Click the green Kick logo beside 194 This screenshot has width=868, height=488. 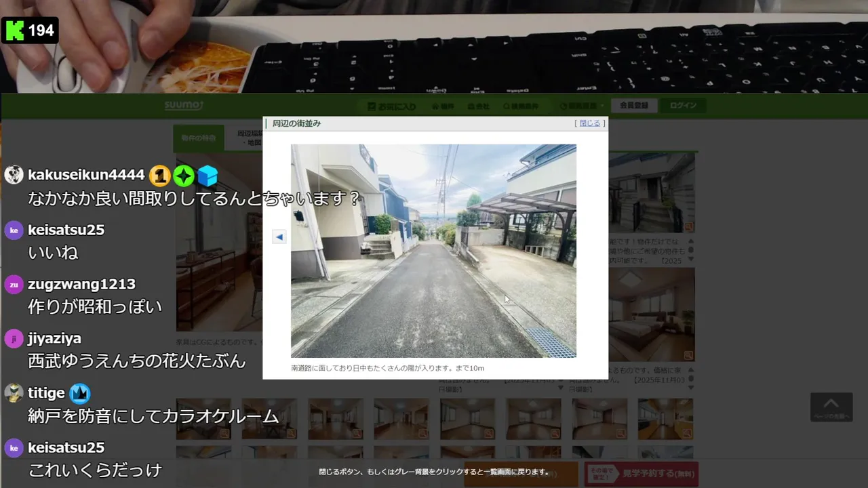point(14,30)
